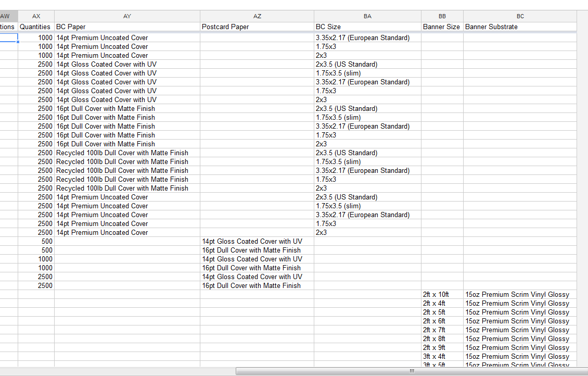588x376 pixels.
Task: Select 500 quantity cell beside 16pt Dull postcard
Action: 36,250
